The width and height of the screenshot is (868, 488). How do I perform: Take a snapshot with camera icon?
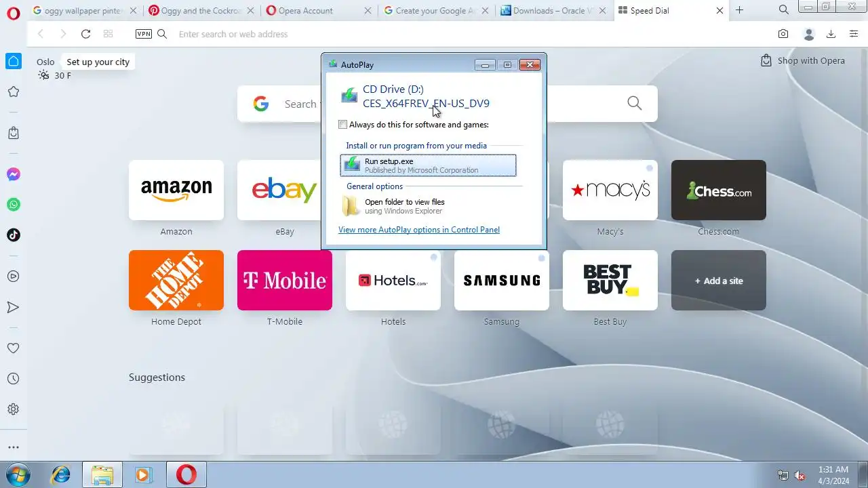point(783,34)
